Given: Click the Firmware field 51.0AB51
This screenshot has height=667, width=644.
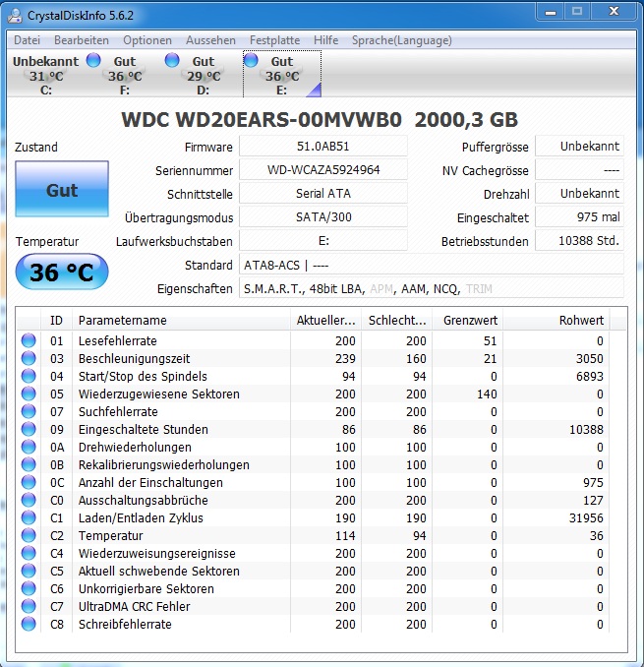Looking at the screenshot, I should point(323,147).
